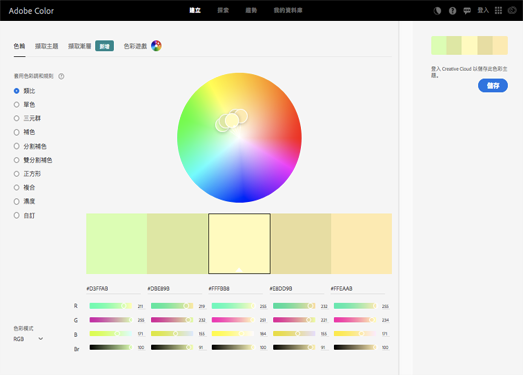Open the 趨勢 Trends nav item
Image resolution: width=523 pixels, height=375 pixels.
(251, 10)
